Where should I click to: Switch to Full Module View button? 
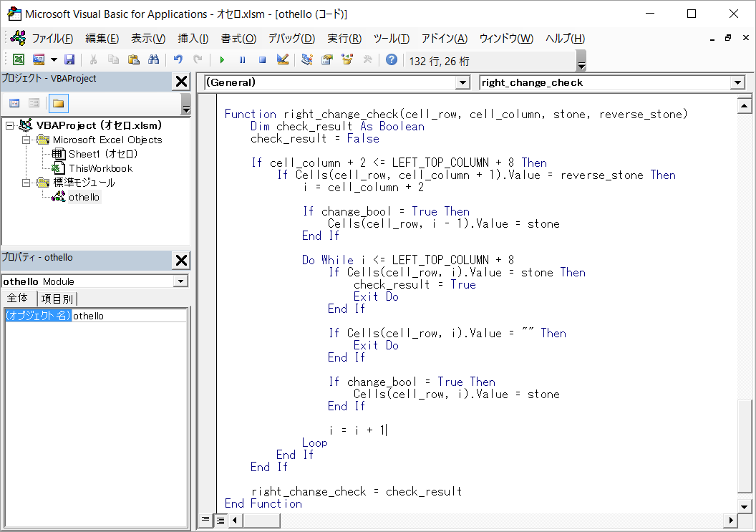coord(219,519)
